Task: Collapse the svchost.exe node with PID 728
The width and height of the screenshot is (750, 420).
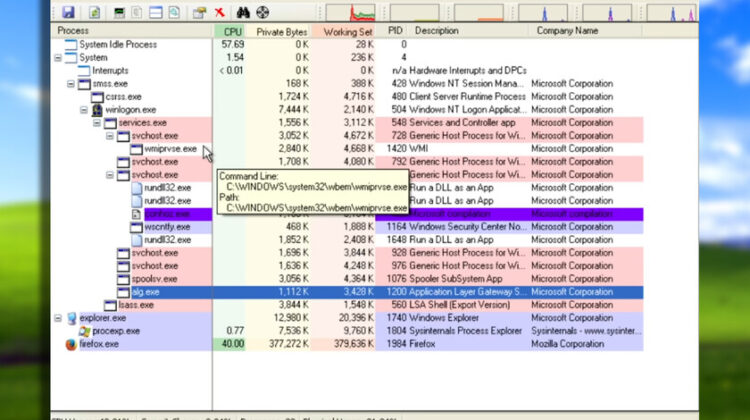Action: tap(110, 136)
